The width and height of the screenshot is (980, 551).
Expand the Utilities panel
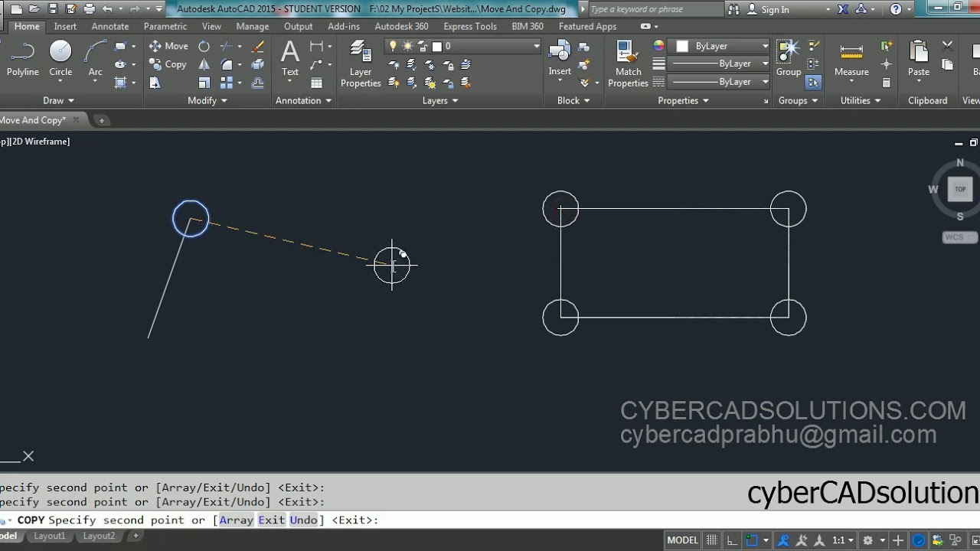(x=861, y=100)
